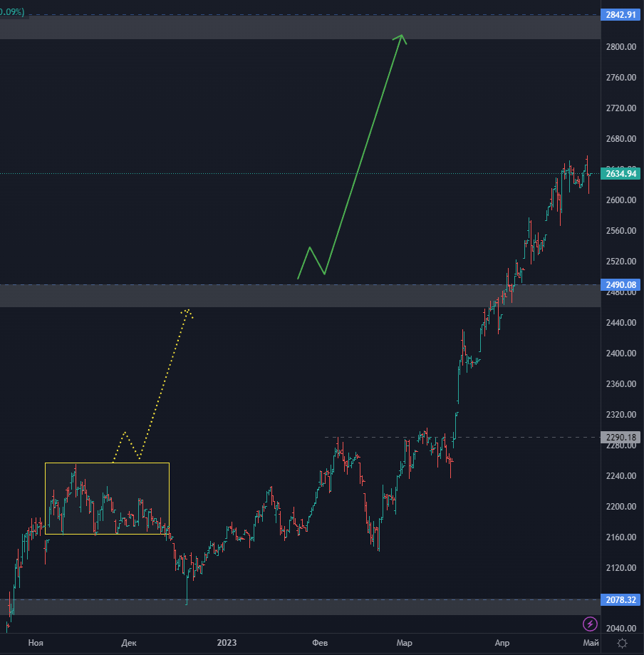Click the 2160.00 price axis tick
This screenshot has height=655, width=644.
tap(621, 537)
